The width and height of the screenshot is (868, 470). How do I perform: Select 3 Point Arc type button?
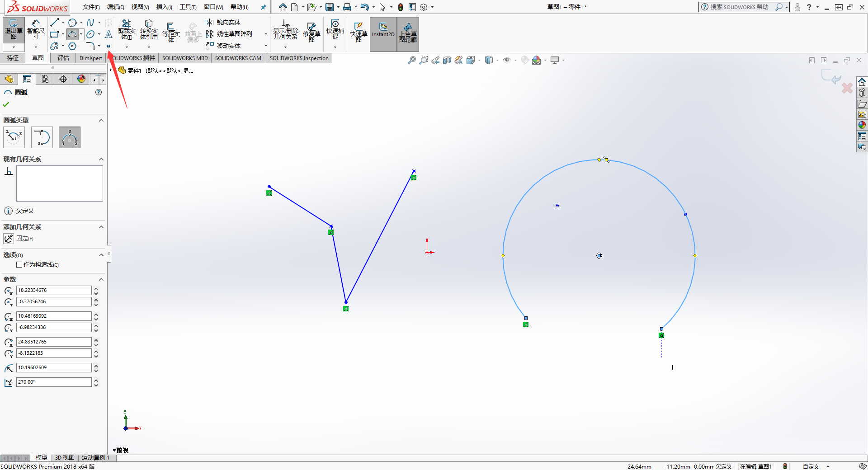tap(70, 137)
